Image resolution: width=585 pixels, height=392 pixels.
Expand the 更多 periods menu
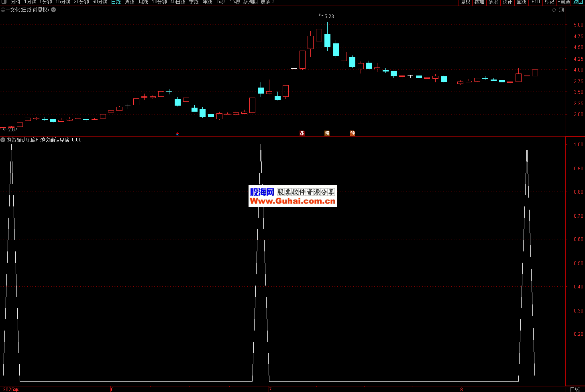point(267,2)
